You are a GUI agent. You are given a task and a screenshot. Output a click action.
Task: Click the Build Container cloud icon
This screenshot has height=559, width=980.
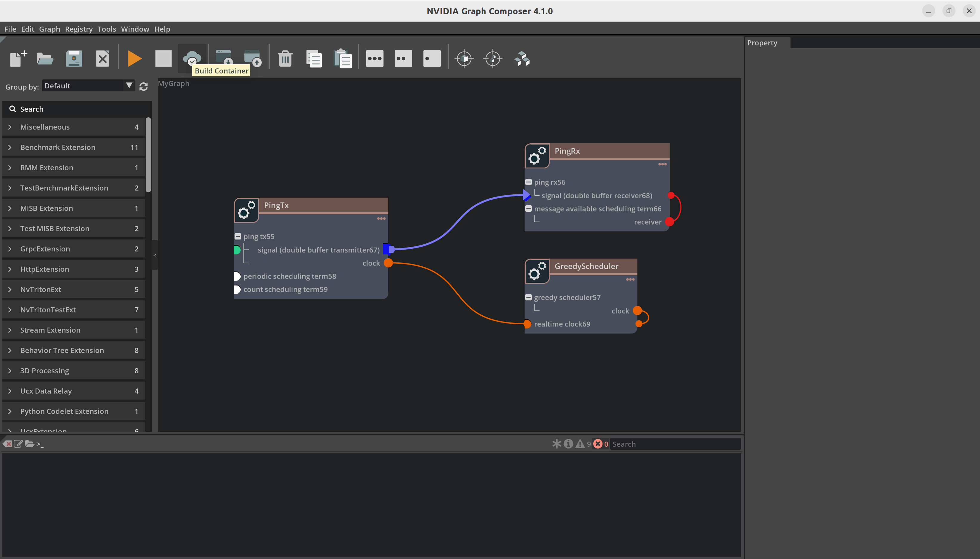pos(192,59)
